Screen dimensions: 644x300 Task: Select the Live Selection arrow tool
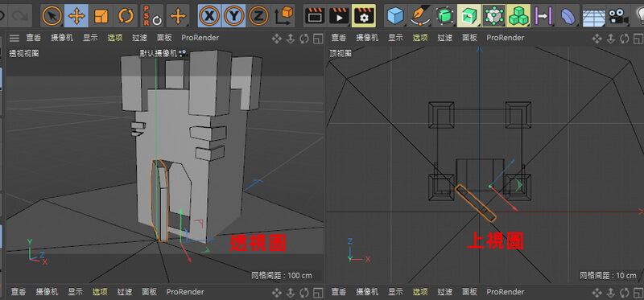[52, 15]
